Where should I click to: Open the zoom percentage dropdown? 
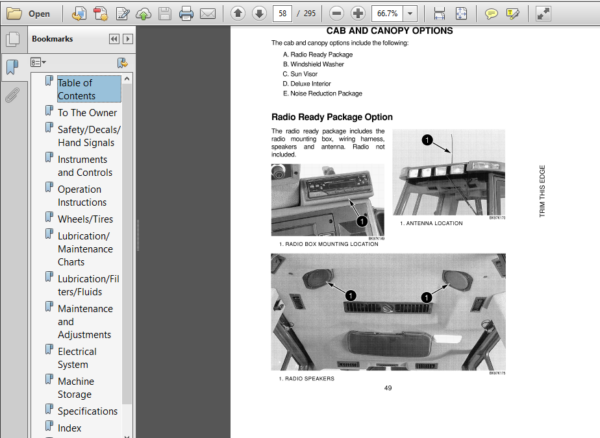[410, 14]
